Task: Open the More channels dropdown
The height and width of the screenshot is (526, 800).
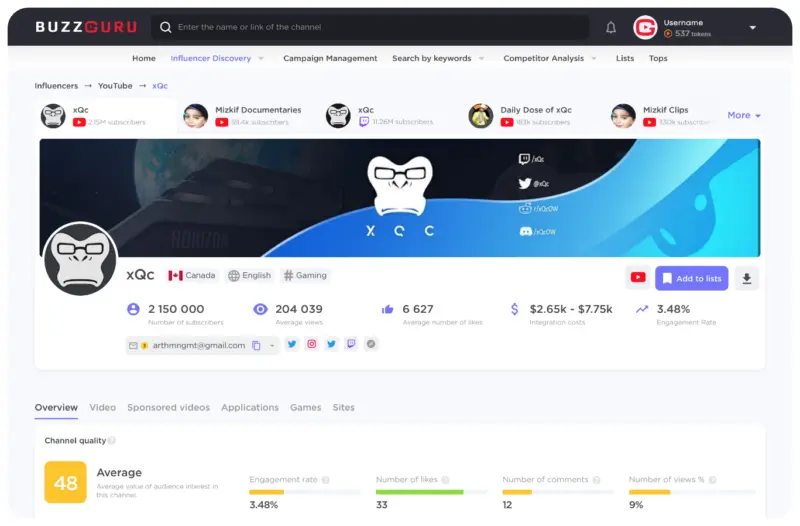Action: pyautogui.click(x=743, y=115)
